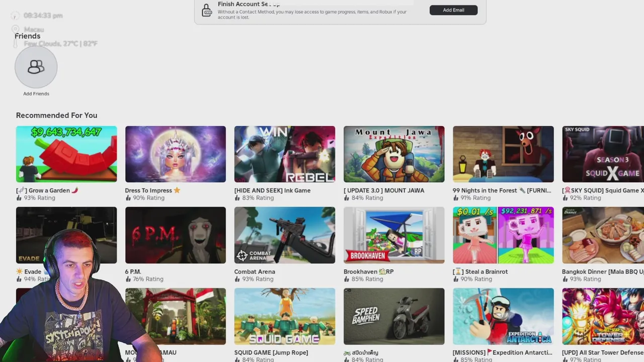This screenshot has width=644, height=362.
Task: Click the 'Friends' section heading
Action: pos(27,36)
